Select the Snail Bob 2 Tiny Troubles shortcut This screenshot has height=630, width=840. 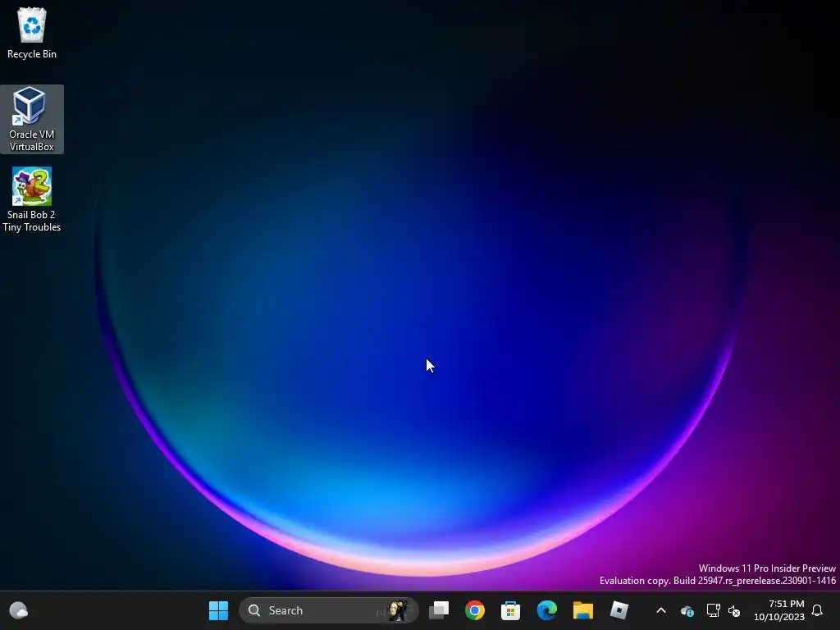32,199
